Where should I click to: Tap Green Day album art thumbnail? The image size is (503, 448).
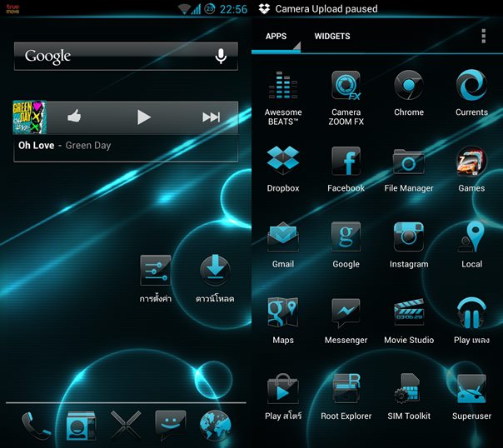click(29, 117)
